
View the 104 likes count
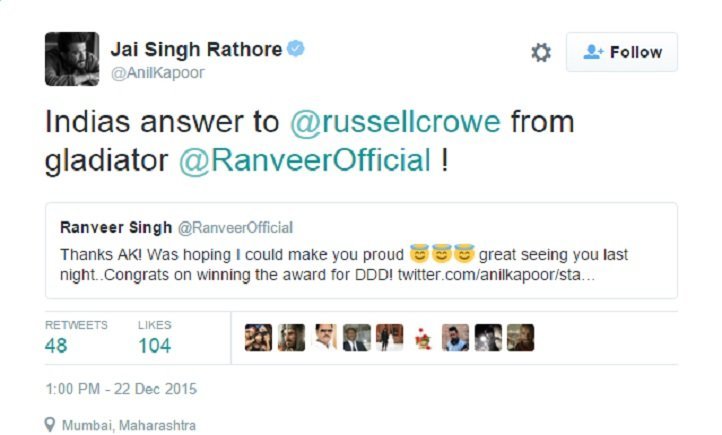pos(155,346)
